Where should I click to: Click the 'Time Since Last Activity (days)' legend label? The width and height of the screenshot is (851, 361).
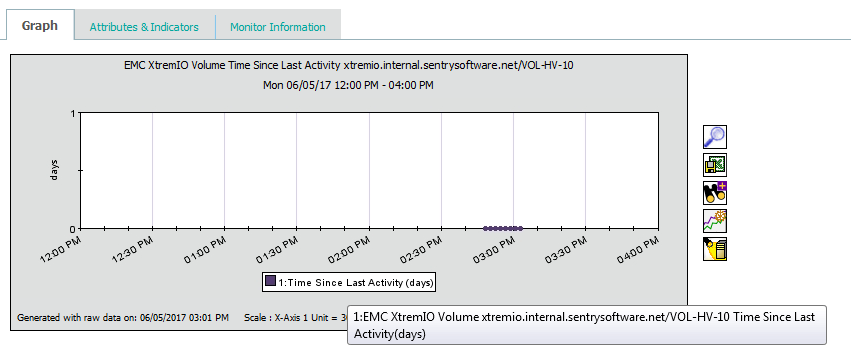(x=355, y=282)
